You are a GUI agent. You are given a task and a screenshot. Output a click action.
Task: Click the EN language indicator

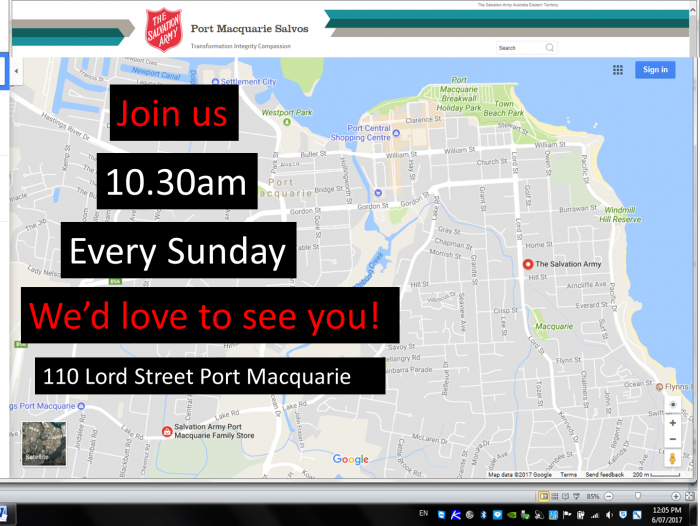pos(424,513)
